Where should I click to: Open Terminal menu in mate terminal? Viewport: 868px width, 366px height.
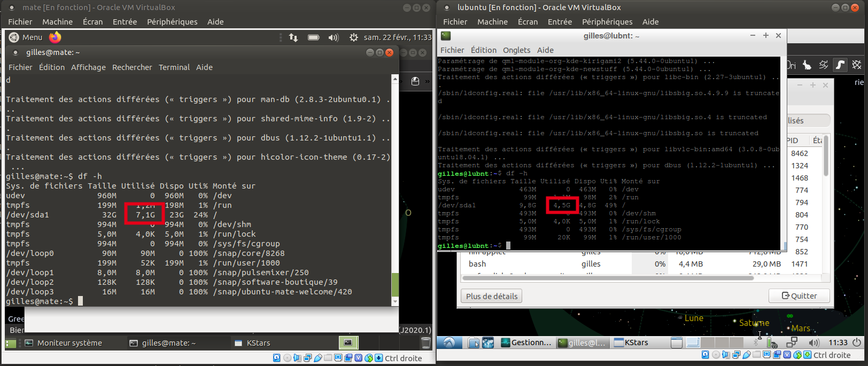174,67
